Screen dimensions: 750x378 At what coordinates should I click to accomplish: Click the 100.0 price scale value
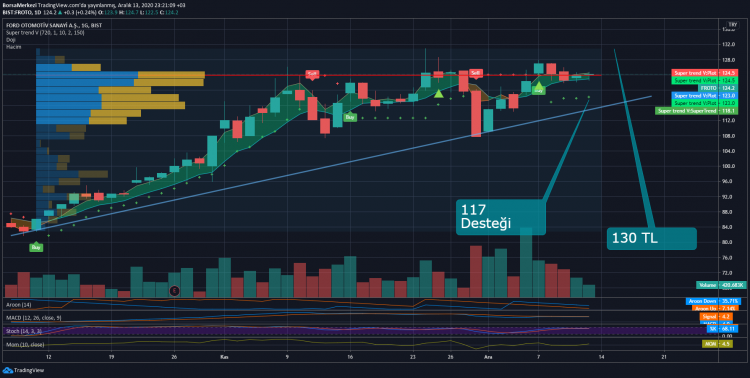pyautogui.click(x=729, y=166)
